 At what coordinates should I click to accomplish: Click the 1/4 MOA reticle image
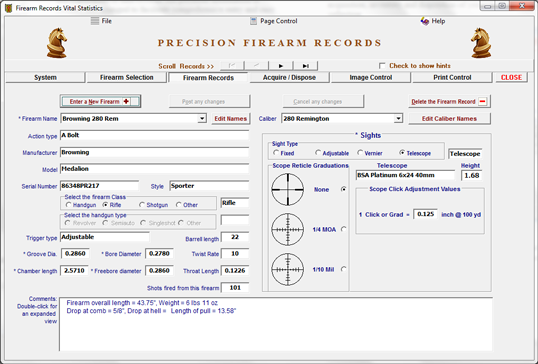point(288,230)
